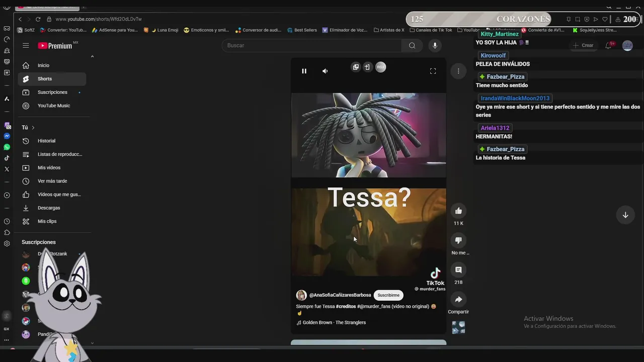Image resolution: width=644 pixels, height=362 pixels.
Task: Expand the Tú section chevron
Action: coord(33,128)
